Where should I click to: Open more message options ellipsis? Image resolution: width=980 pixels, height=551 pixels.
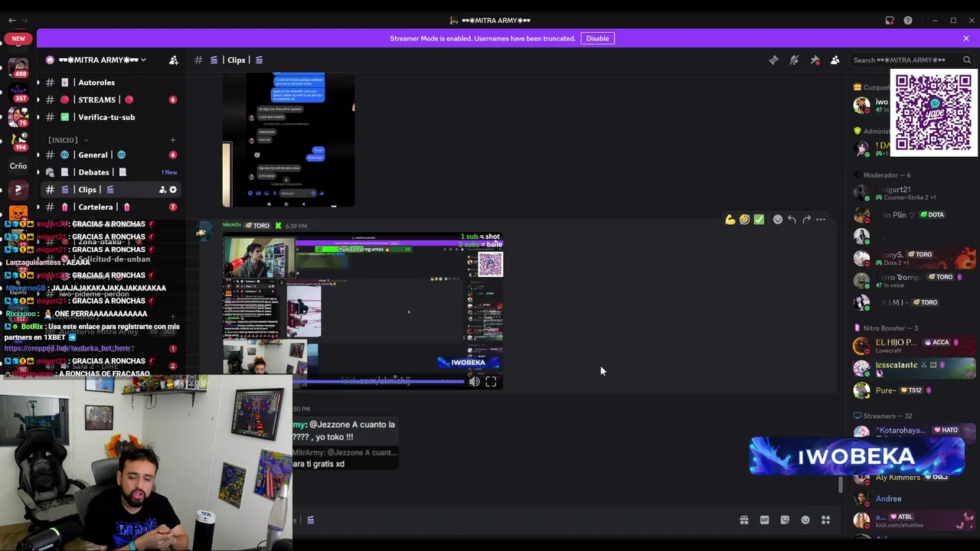click(x=821, y=220)
